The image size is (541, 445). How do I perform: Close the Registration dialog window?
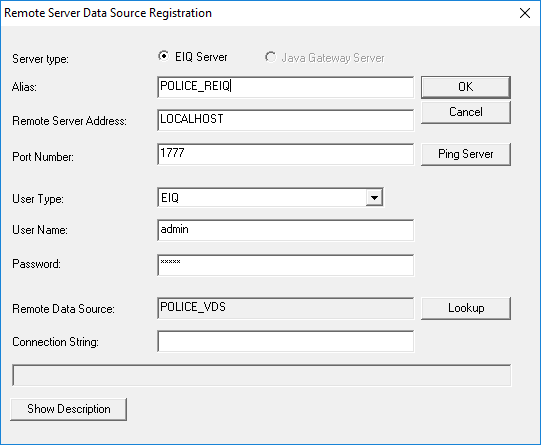(525, 13)
